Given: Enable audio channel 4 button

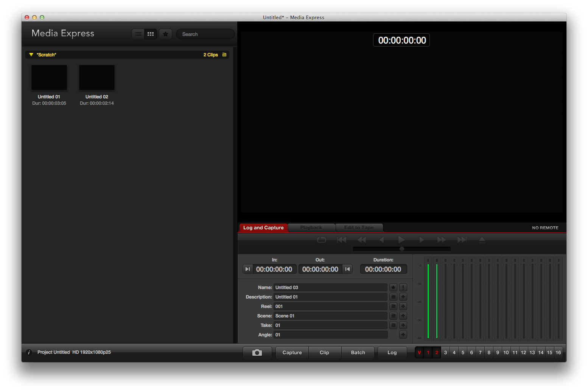Looking at the screenshot, I should click(x=454, y=353).
